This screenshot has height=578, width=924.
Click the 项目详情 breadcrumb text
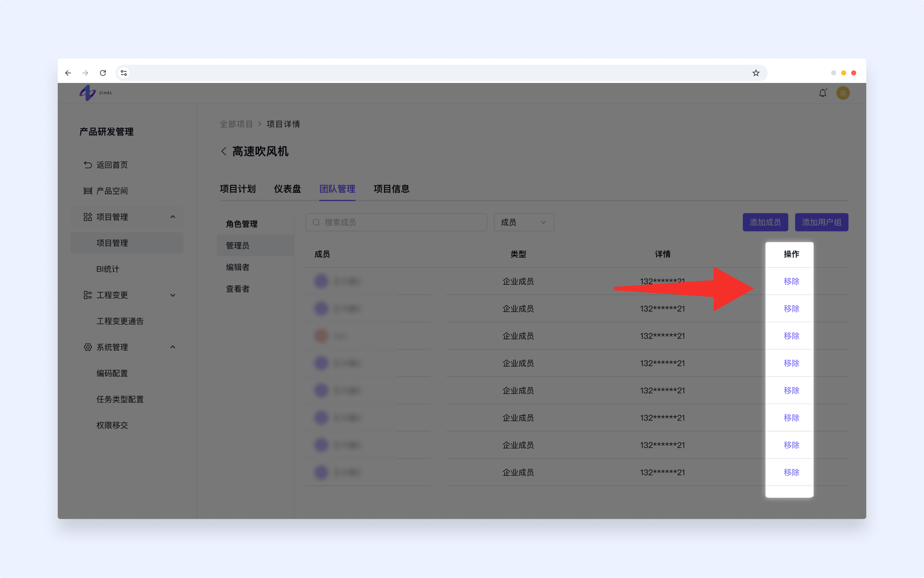[x=283, y=124]
